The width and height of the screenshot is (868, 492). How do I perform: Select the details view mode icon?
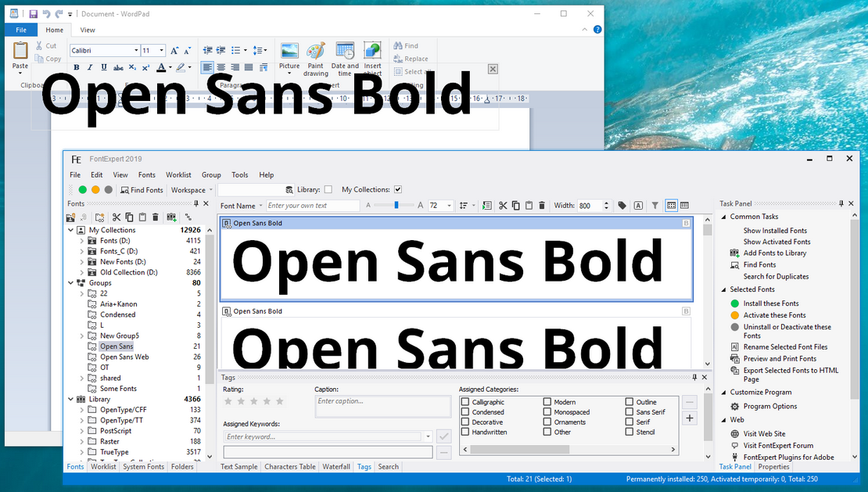[685, 205]
